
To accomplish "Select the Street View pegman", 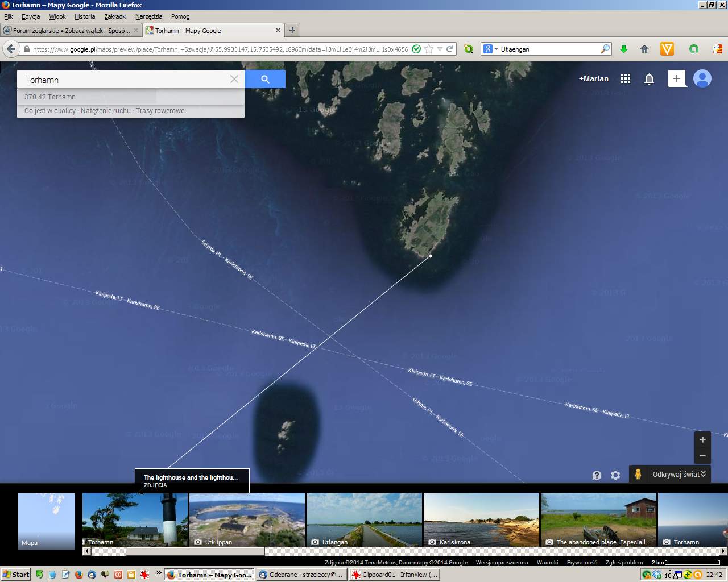I will (638, 474).
